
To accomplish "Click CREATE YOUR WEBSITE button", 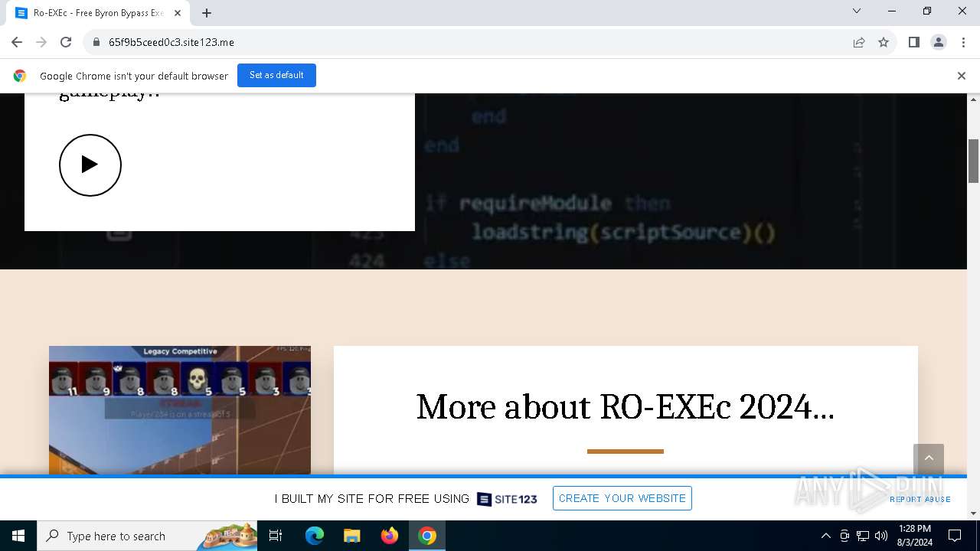I will coord(622,498).
